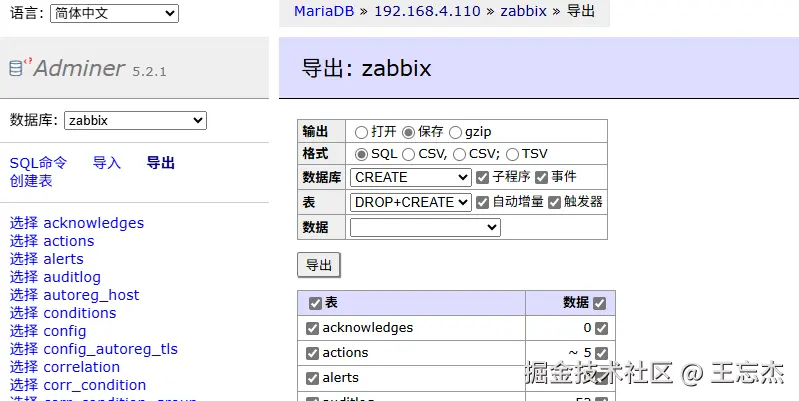Click the Adminer logo icon
799x401 pixels.
pos(20,67)
